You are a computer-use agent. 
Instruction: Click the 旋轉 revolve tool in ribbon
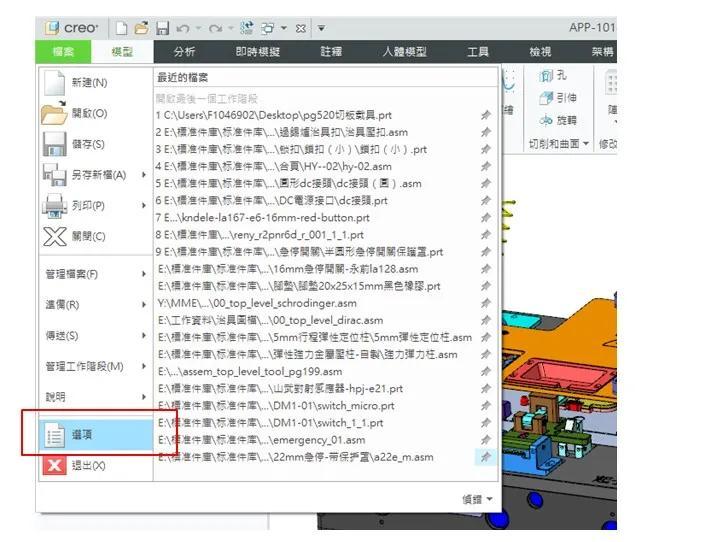(557, 121)
